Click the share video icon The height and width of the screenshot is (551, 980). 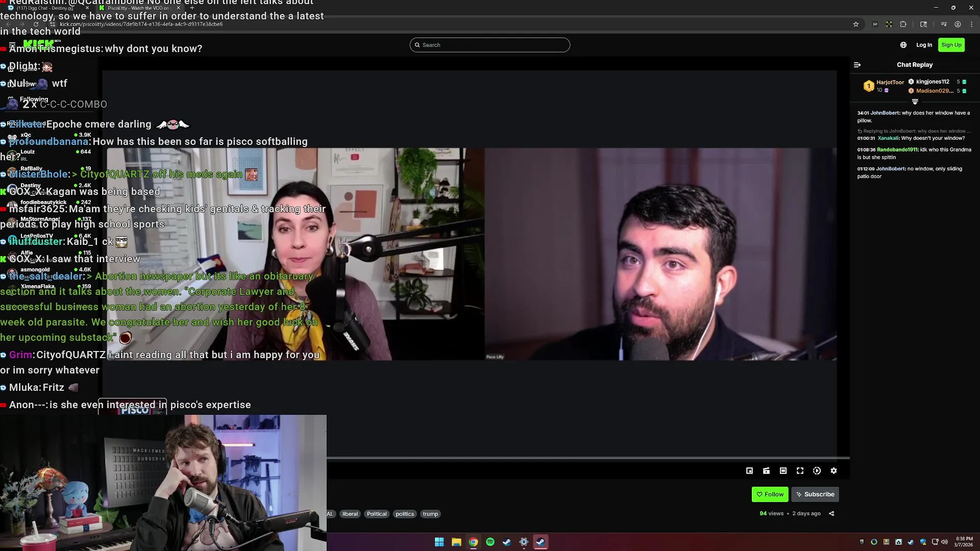tap(831, 514)
